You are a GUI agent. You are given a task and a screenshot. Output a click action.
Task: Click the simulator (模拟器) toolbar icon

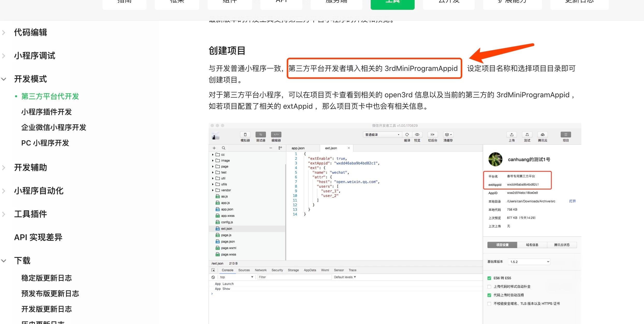245,135
